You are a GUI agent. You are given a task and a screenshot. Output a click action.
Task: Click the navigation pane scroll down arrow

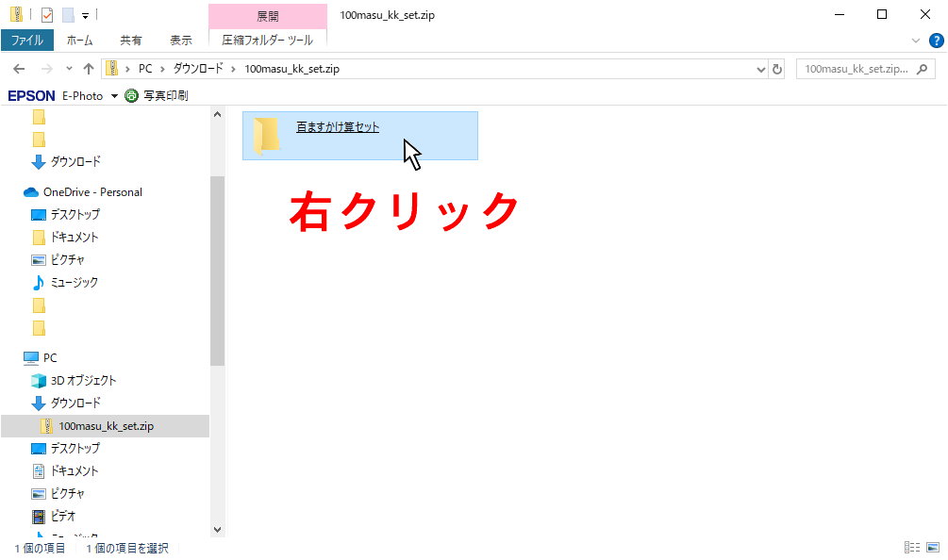point(218,530)
